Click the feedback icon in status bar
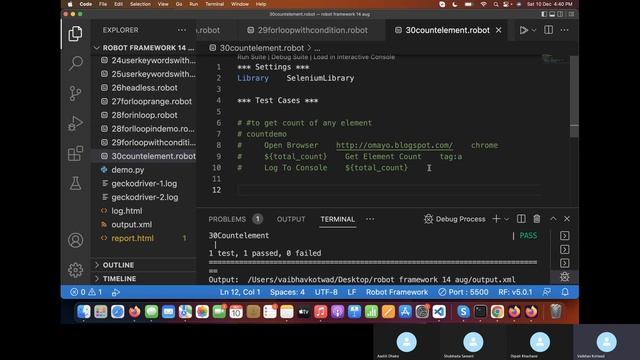The image size is (640, 360). pyautogui.click(x=547, y=292)
